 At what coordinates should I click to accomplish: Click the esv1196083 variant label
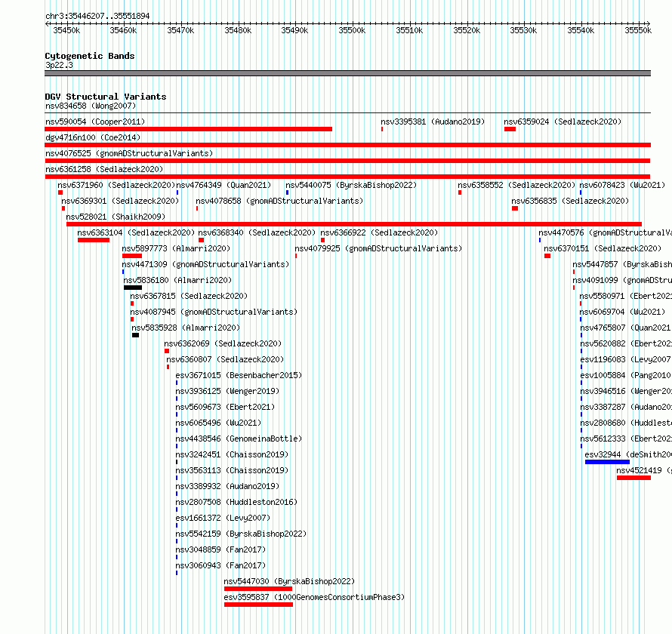626,359
